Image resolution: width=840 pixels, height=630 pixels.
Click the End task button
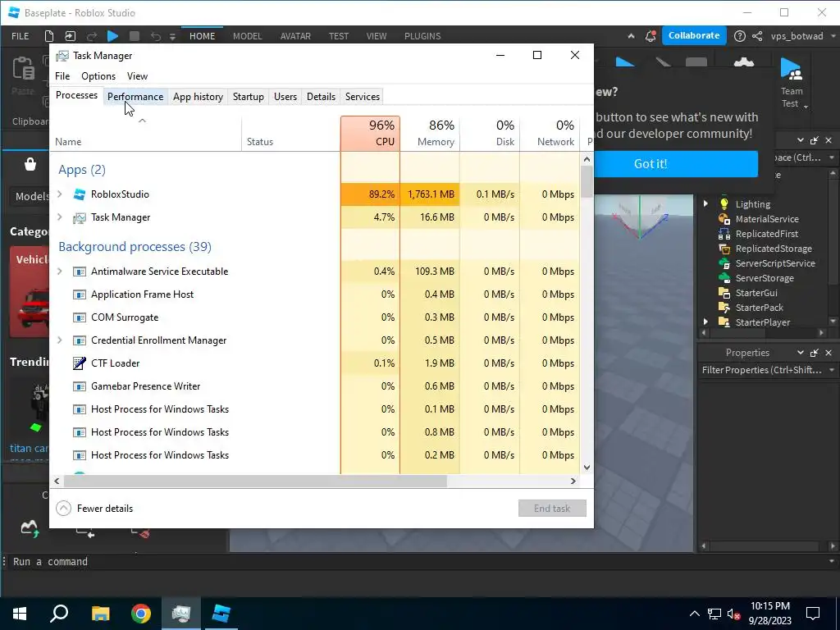(x=552, y=509)
